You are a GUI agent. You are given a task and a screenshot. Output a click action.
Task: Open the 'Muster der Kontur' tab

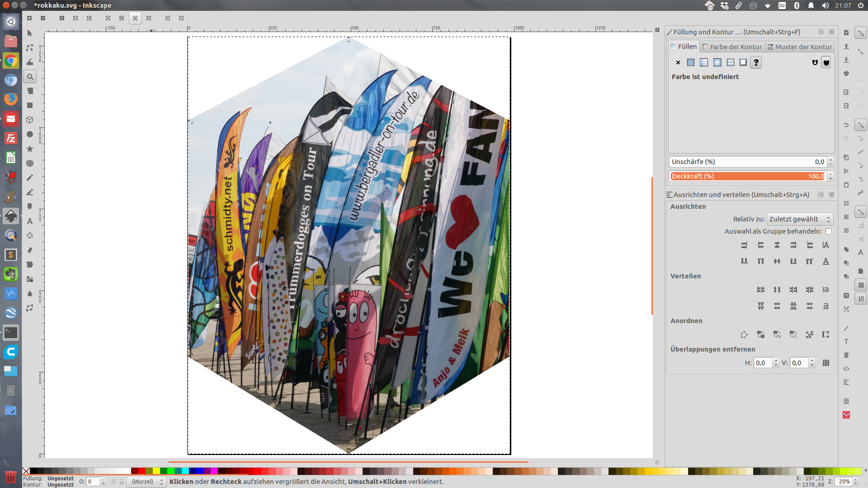pyautogui.click(x=799, y=47)
